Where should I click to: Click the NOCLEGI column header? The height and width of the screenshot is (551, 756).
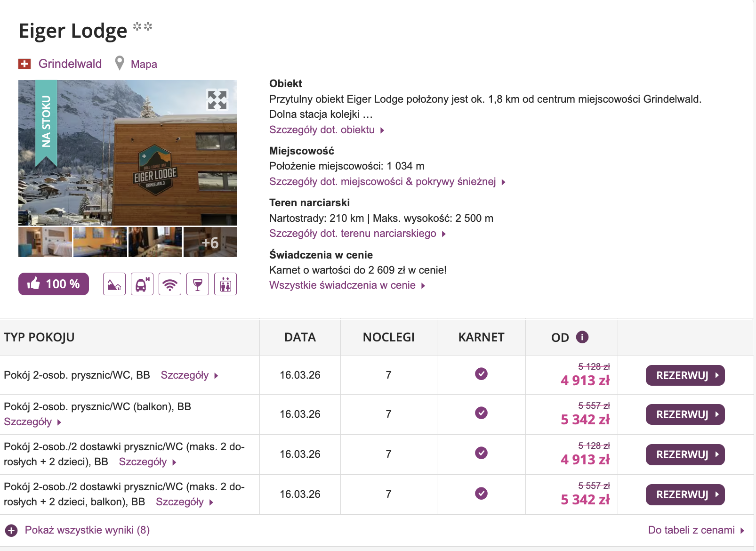388,337
